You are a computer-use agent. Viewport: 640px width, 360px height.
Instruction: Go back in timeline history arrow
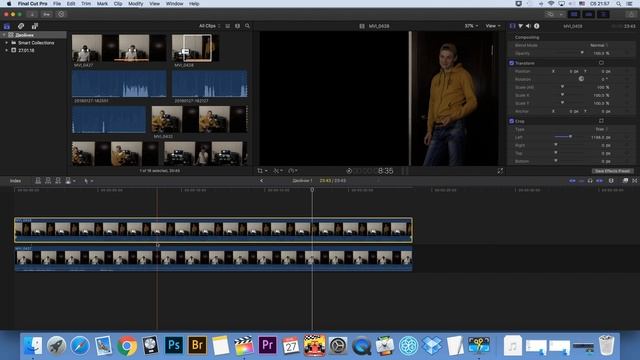[x=262, y=181]
